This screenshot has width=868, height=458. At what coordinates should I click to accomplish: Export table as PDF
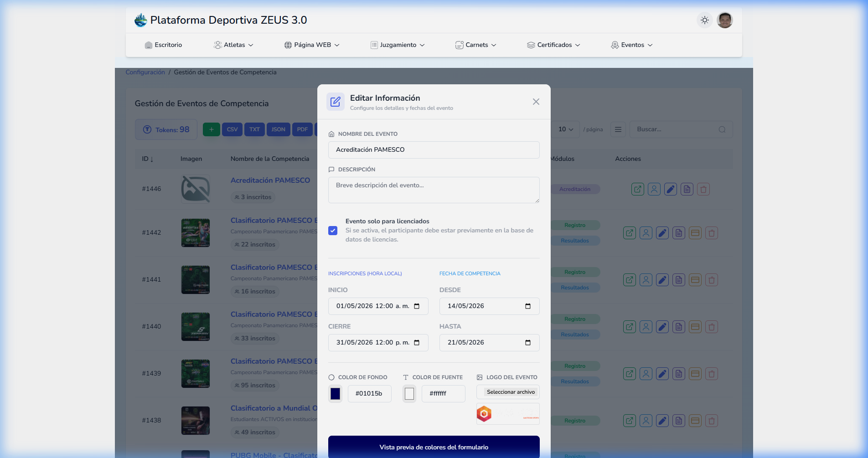click(302, 129)
